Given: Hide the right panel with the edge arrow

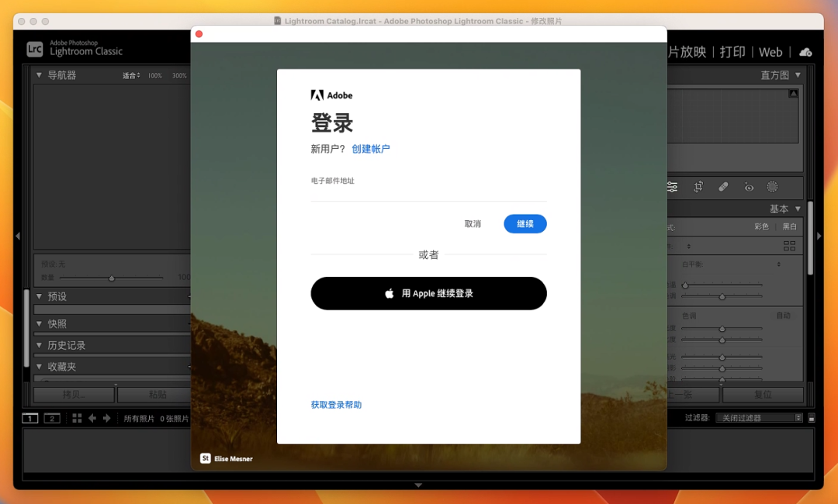Looking at the screenshot, I should 819,236.
